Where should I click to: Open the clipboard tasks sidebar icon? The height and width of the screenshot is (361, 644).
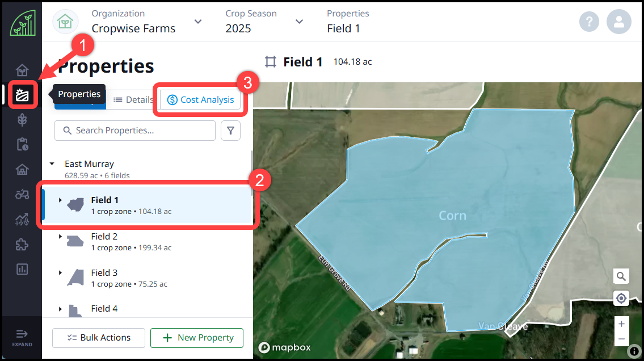[x=22, y=145]
